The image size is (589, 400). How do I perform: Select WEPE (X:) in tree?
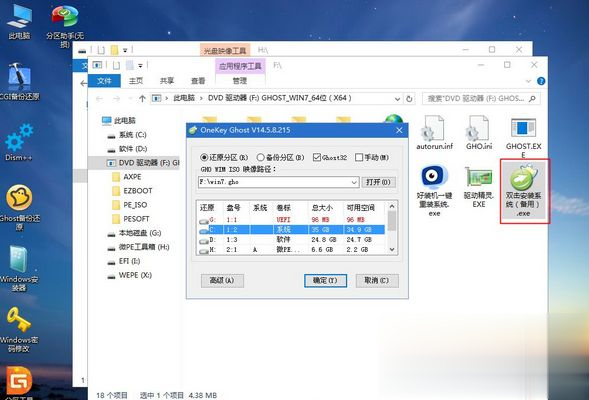click(130, 275)
